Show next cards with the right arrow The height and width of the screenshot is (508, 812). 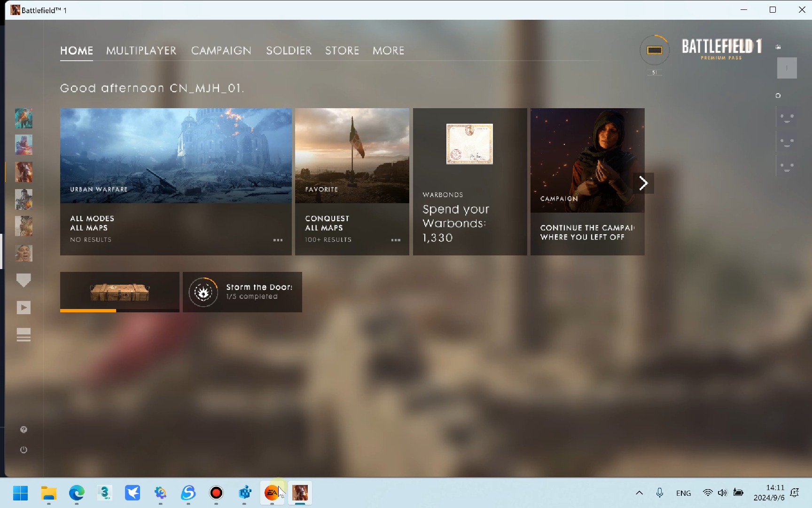pyautogui.click(x=643, y=183)
